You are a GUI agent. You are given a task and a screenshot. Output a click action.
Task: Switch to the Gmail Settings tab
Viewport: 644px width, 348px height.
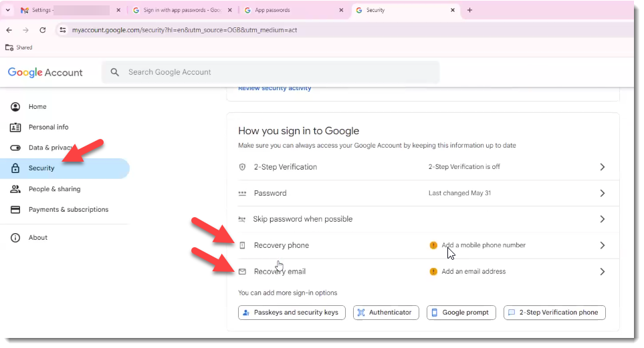pos(71,10)
